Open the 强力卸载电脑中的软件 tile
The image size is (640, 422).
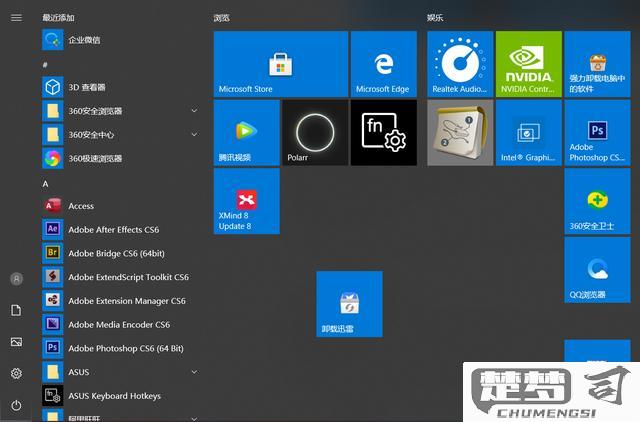coord(597,64)
